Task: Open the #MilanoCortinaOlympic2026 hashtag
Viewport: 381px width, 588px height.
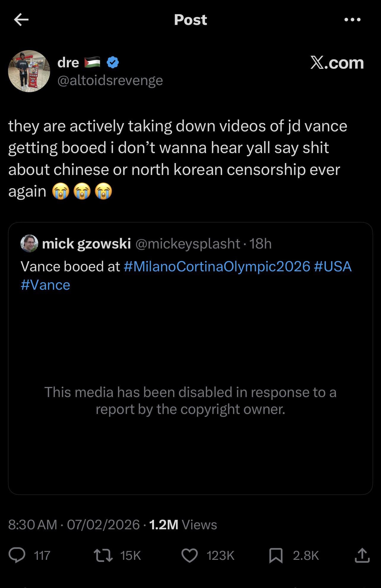Action: [217, 266]
